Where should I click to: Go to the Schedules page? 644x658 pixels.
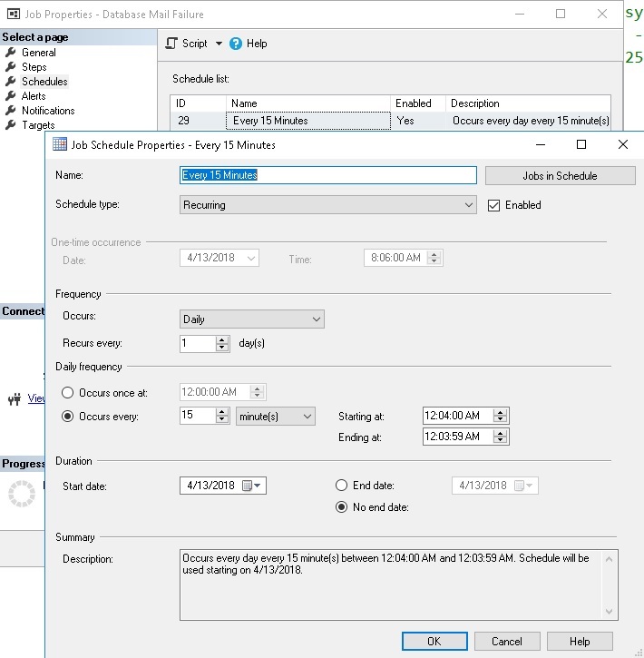click(x=44, y=82)
